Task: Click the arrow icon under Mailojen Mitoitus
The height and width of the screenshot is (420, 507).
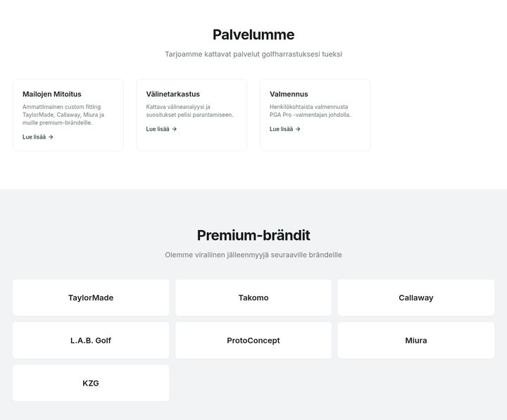Action: [x=51, y=137]
